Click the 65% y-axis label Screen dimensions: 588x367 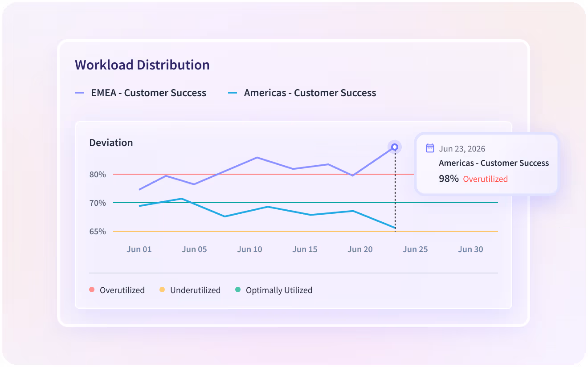pyautogui.click(x=98, y=231)
